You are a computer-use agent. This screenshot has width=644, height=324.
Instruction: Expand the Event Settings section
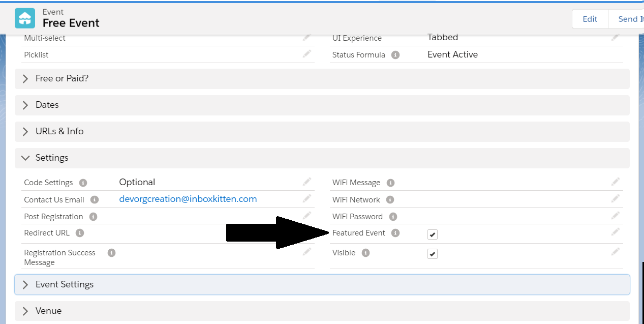tap(322, 285)
